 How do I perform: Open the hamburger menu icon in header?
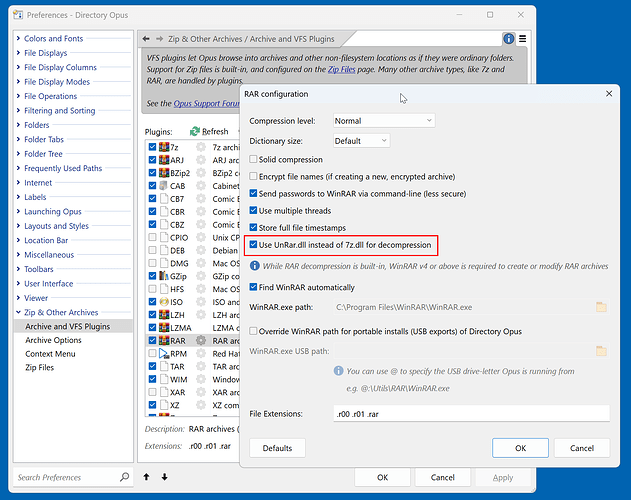pyautogui.click(x=522, y=39)
